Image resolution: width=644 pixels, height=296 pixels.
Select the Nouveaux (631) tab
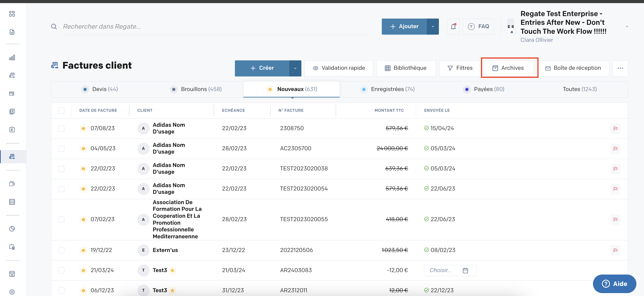[x=292, y=89]
